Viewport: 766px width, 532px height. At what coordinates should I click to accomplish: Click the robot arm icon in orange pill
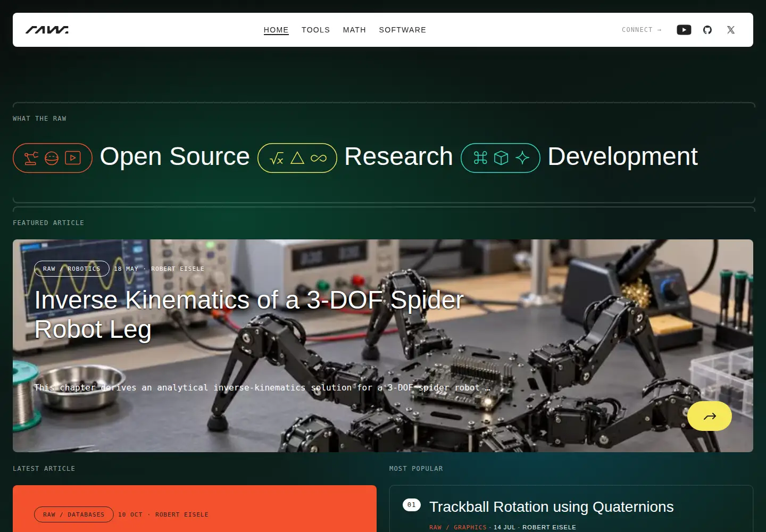31,158
